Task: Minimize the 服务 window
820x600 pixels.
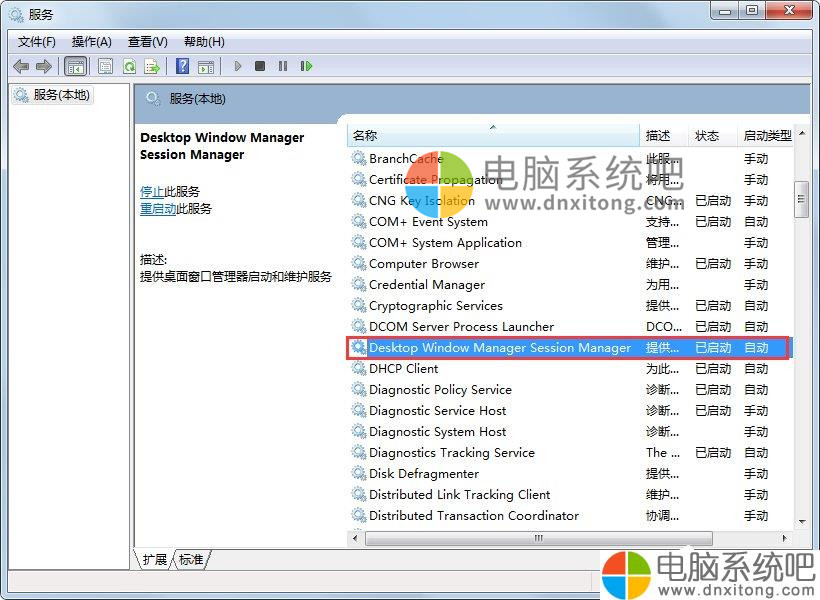Action: coord(724,10)
